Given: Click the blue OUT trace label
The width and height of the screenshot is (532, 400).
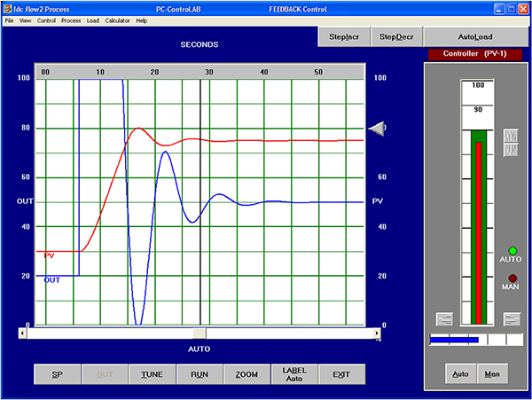Looking at the screenshot, I should point(52,280).
